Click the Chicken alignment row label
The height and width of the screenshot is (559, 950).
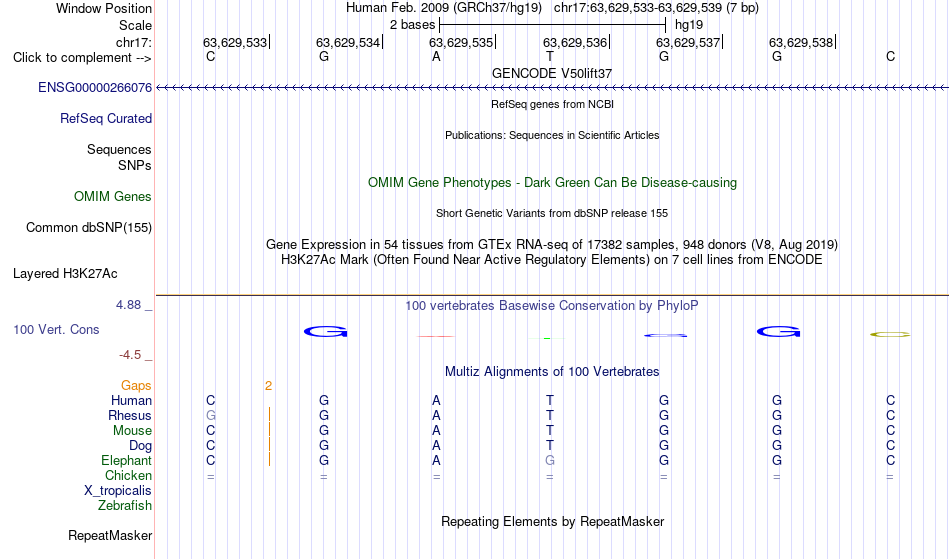[x=128, y=475]
